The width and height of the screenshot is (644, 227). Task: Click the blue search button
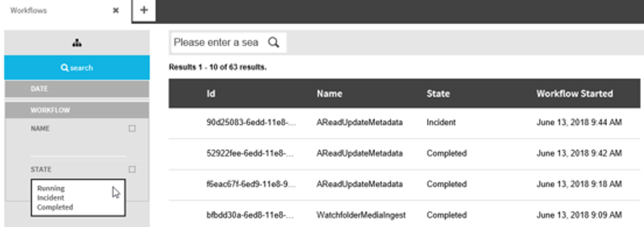pos(77,68)
